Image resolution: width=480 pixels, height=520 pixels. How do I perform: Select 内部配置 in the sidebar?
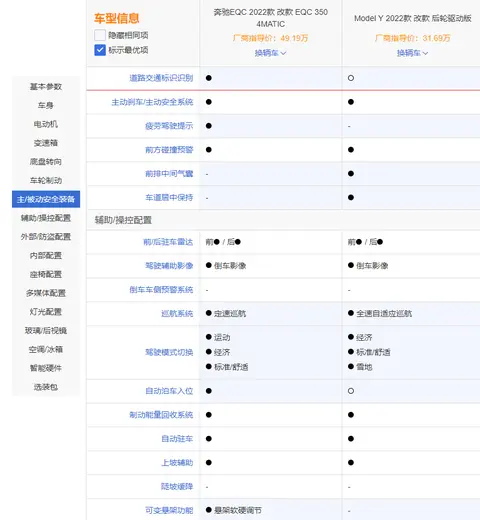(46, 256)
